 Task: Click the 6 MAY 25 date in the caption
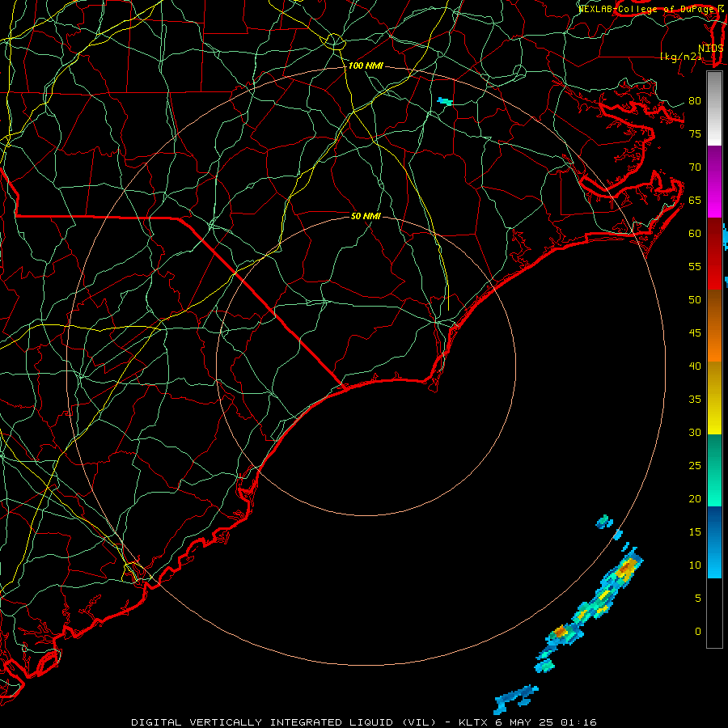coord(525,722)
